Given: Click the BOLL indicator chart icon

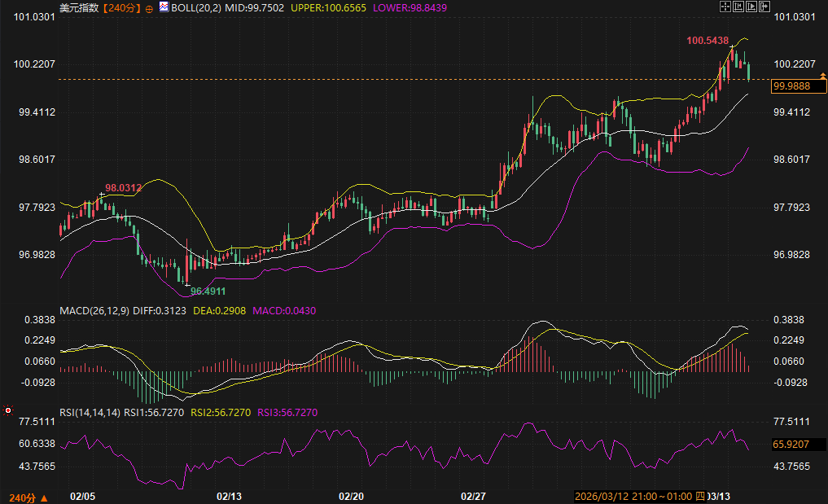Looking at the screenshot, I should click(x=164, y=7).
